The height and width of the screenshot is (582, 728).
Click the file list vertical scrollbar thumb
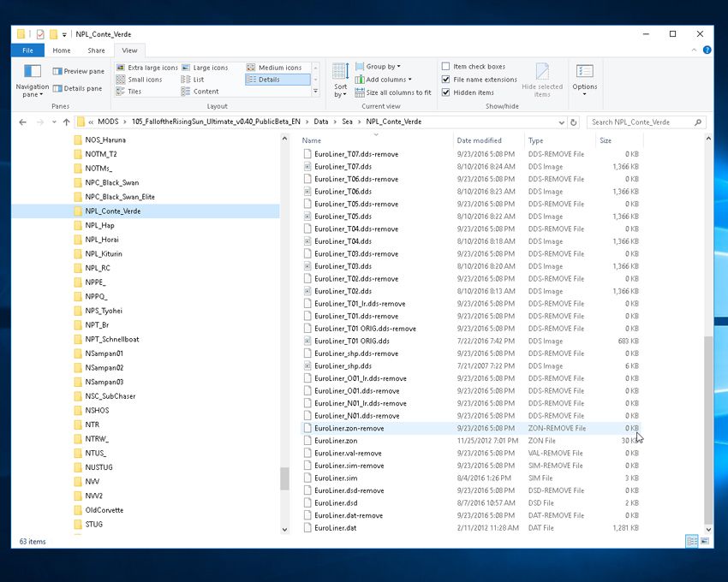point(708,430)
